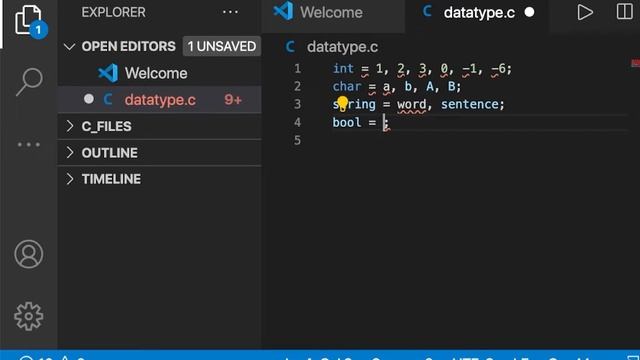Click datatype.c breadcrumb file name
The width and height of the screenshot is (640, 360).
click(x=342, y=47)
